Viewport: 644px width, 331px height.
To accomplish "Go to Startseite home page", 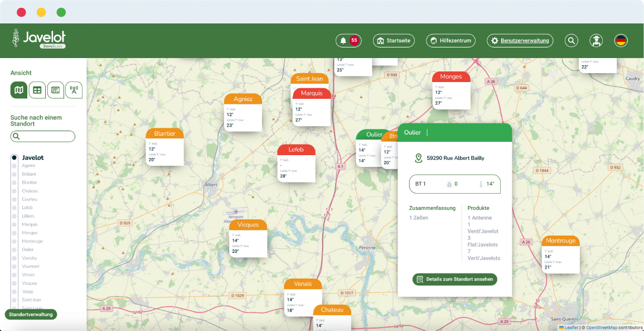I will point(394,41).
